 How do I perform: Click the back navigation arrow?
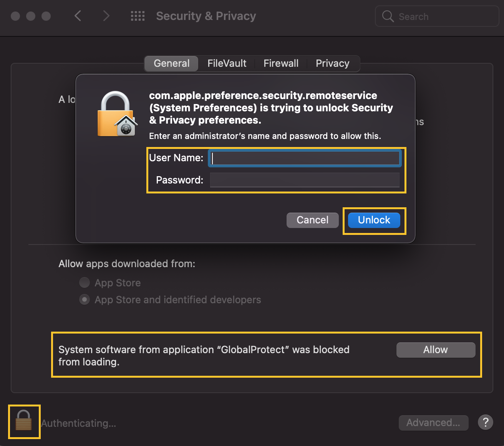[x=78, y=16]
